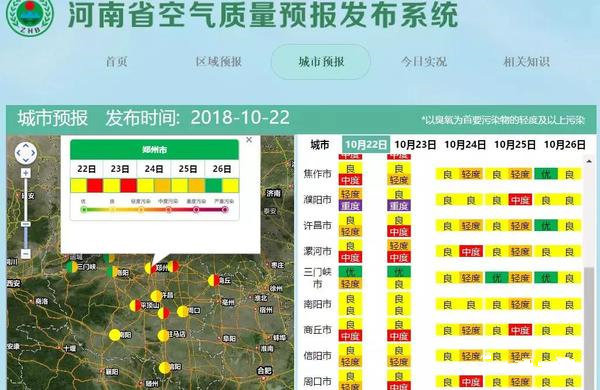600x390 pixels.
Task: Open the 首页 navigation tab
Action: point(117,62)
